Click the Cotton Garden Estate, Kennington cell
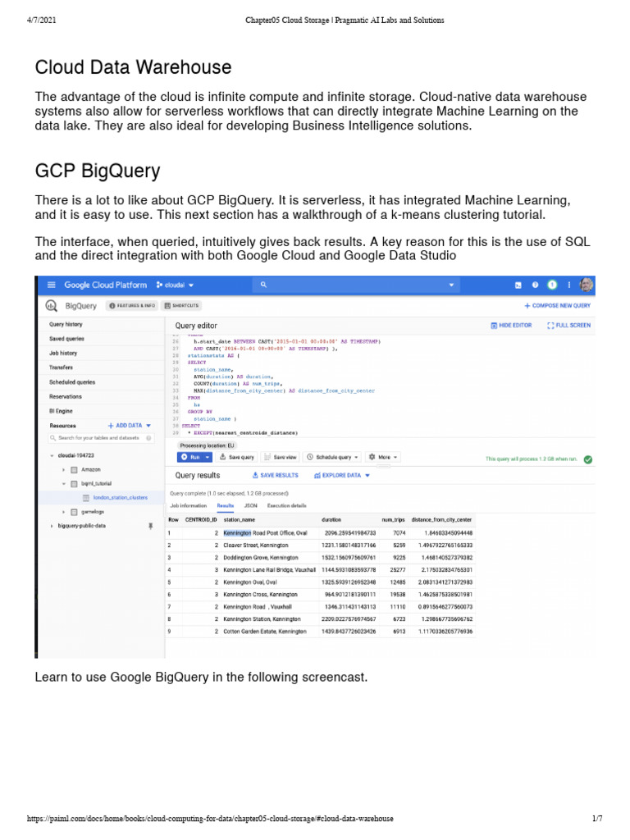630x840 pixels. [x=265, y=632]
